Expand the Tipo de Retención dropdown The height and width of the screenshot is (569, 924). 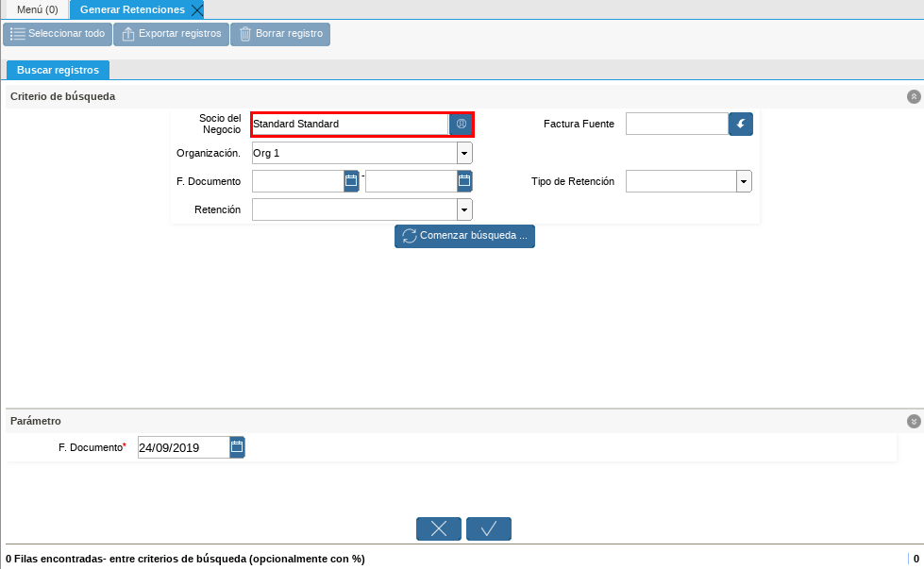(x=744, y=181)
